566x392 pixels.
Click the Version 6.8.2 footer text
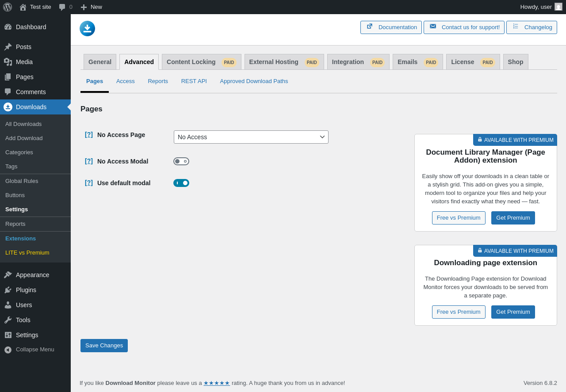click(540, 383)
